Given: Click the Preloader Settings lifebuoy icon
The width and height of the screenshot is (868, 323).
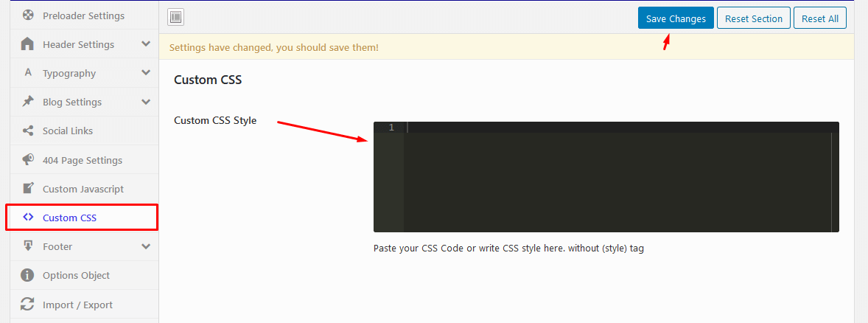Looking at the screenshot, I should [28, 15].
